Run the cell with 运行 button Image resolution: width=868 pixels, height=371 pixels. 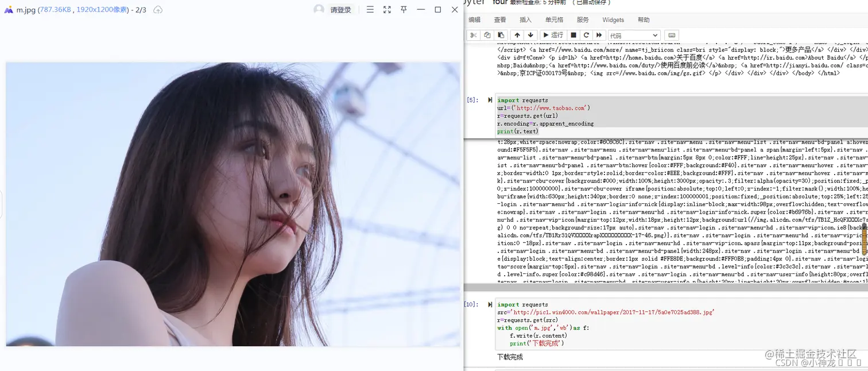[x=553, y=35]
